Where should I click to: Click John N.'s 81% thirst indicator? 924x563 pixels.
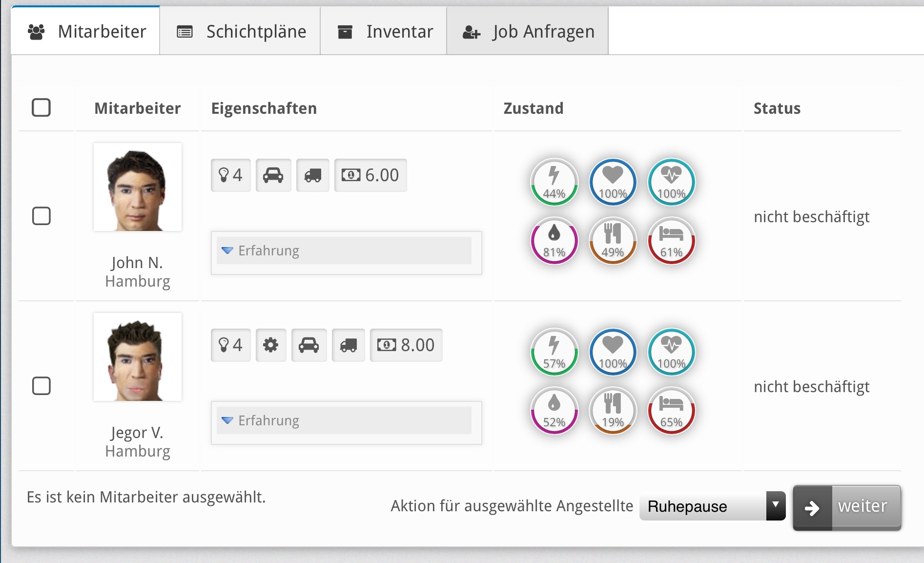pos(554,241)
